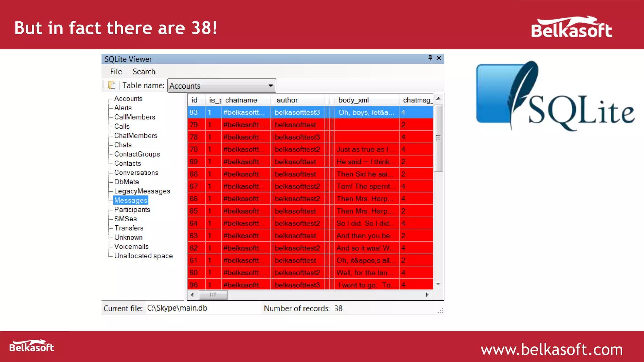The width and height of the screenshot is (644, 362).
Task: Select the Transfers table
Action: pos(129,228)
